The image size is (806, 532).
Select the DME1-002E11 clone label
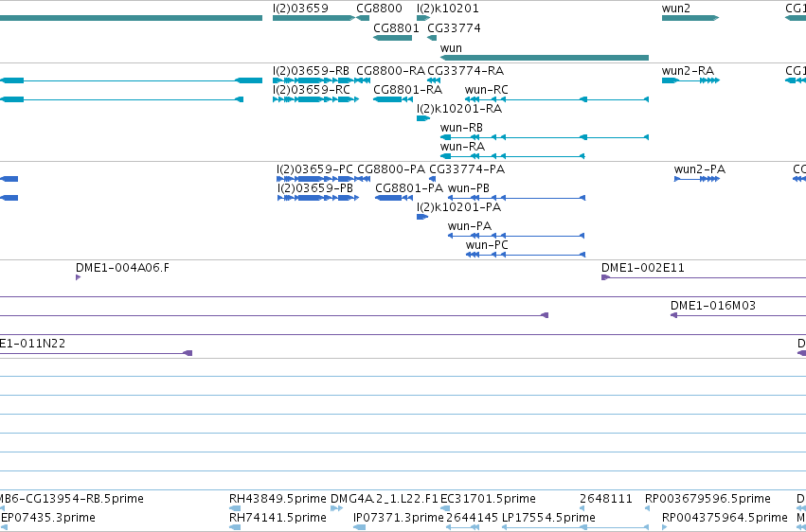pyautogui.click(x=643, y=268)
